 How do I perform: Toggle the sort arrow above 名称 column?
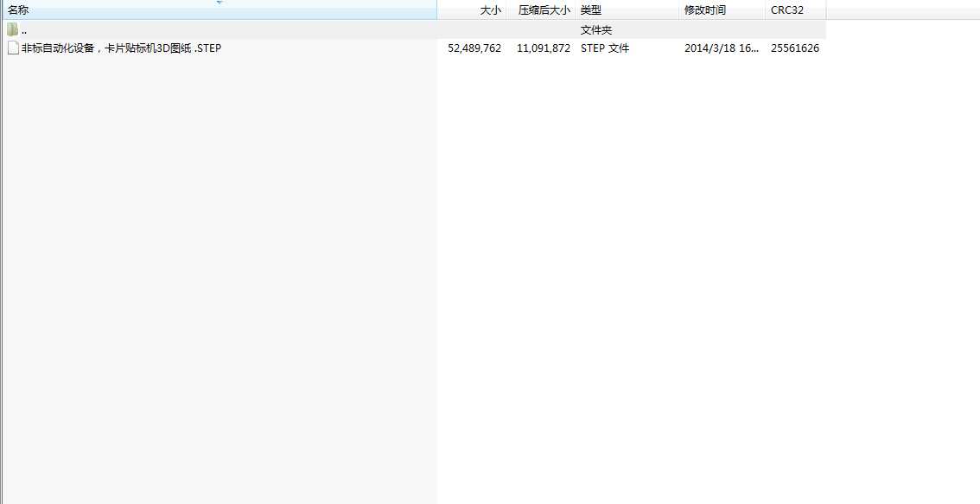[220, 3]
